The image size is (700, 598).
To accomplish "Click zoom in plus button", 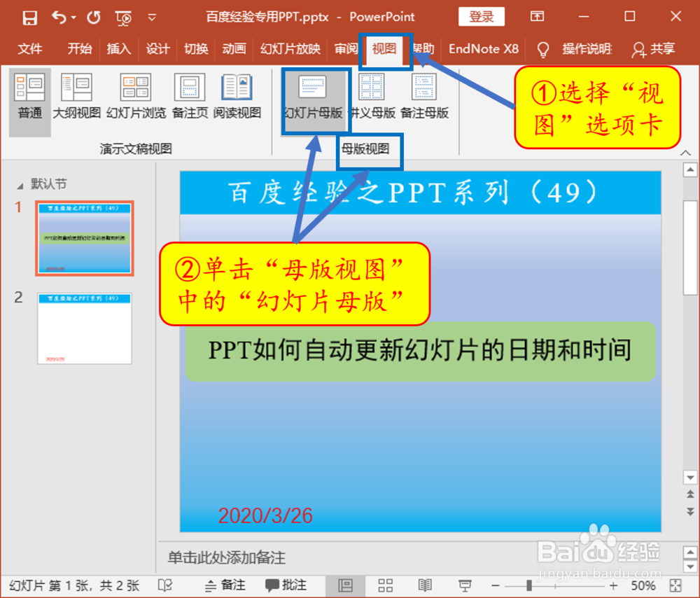I will (x=614, y=585).
